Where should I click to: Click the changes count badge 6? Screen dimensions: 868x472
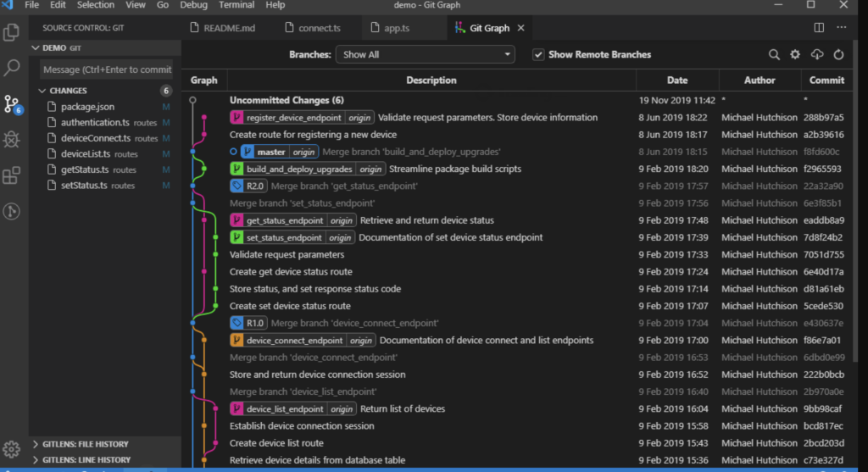pyautogui.click(x=165, y=90)
